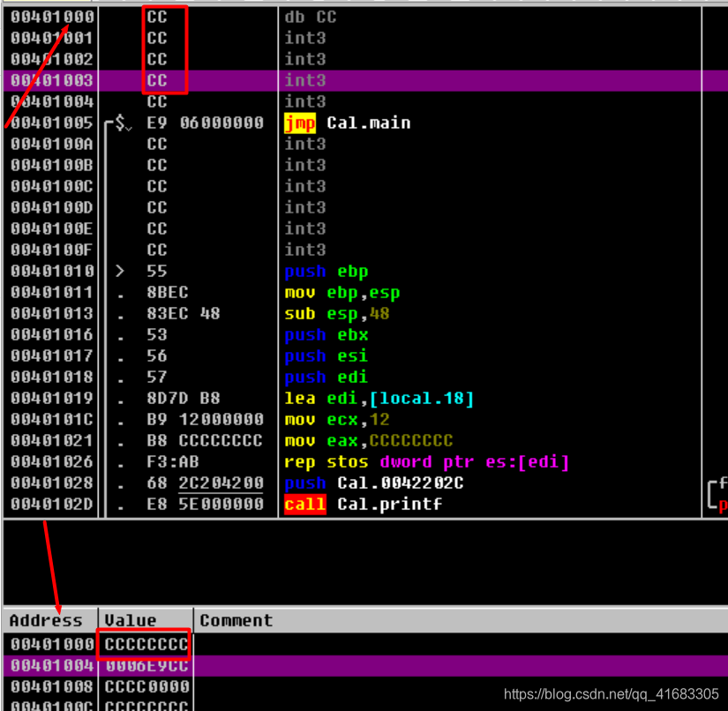
Task: Select the 'sub esp,48' instruction
Action: coord(336,314)
